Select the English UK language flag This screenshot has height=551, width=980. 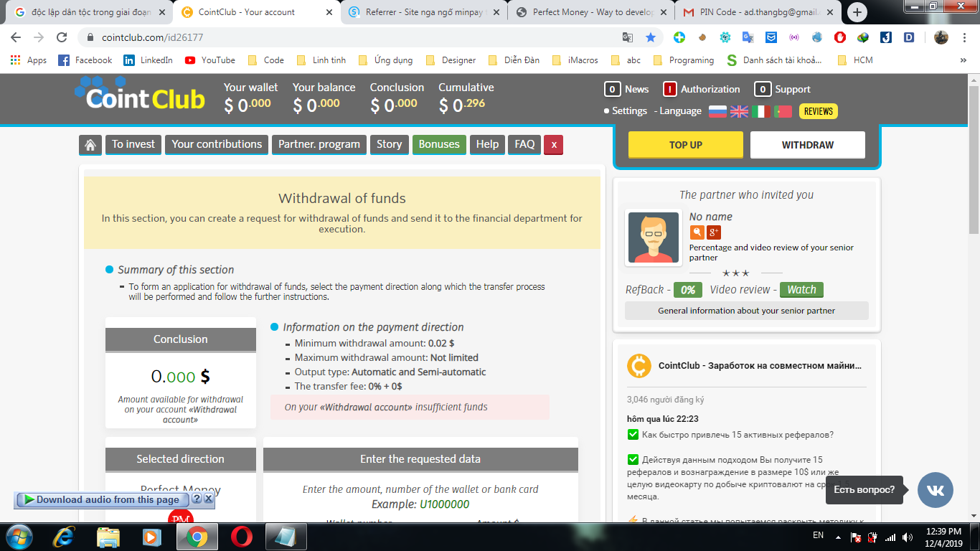coord(739,111)
